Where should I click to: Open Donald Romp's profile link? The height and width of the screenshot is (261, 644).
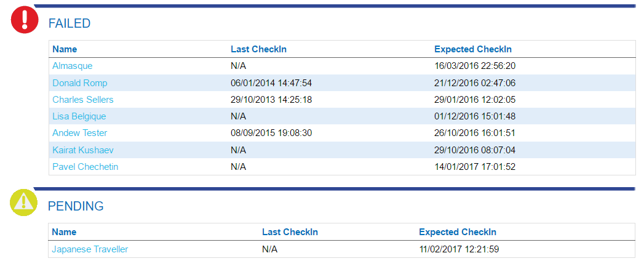point(80,83)
